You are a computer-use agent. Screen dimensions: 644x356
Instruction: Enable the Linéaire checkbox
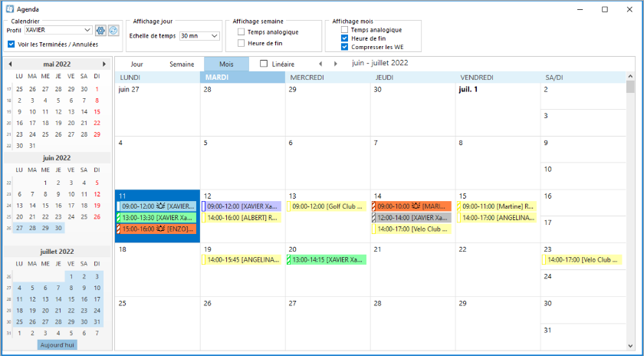point(264,64)
